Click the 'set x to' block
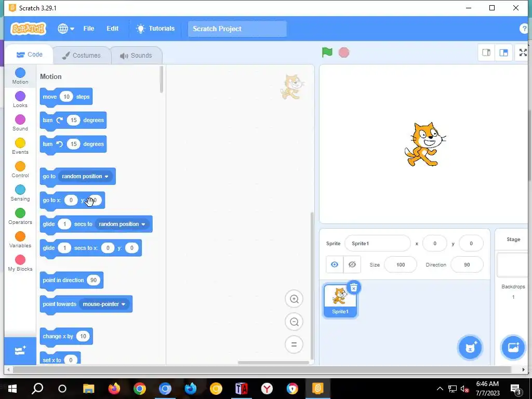The image size is (532, 399). pyautogui.click(x=60, y=358)
